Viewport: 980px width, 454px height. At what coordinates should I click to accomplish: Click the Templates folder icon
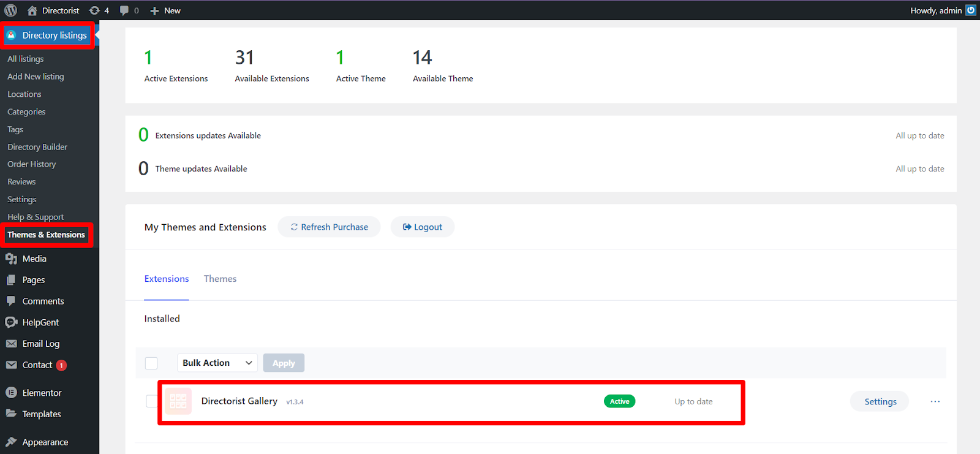point(11,414)
